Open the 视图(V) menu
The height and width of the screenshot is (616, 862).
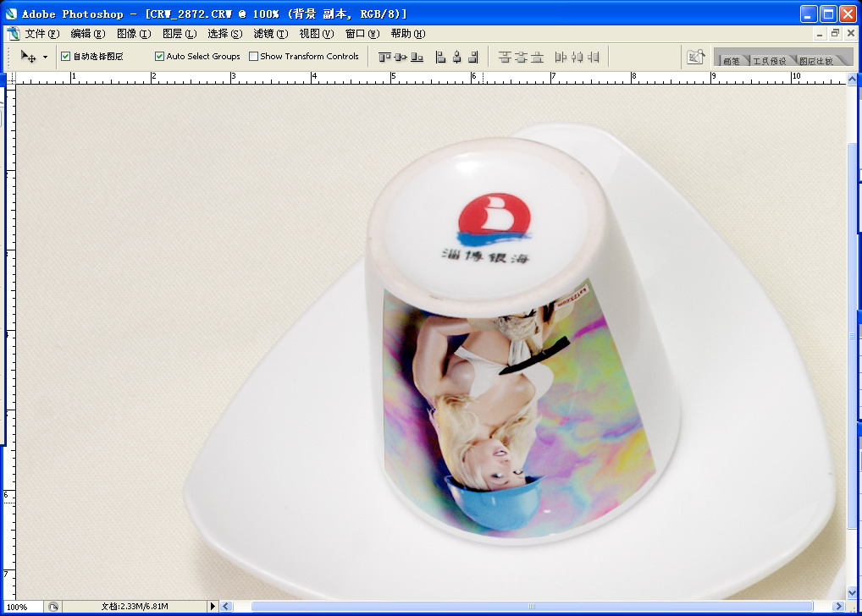[x=316, y=34]
